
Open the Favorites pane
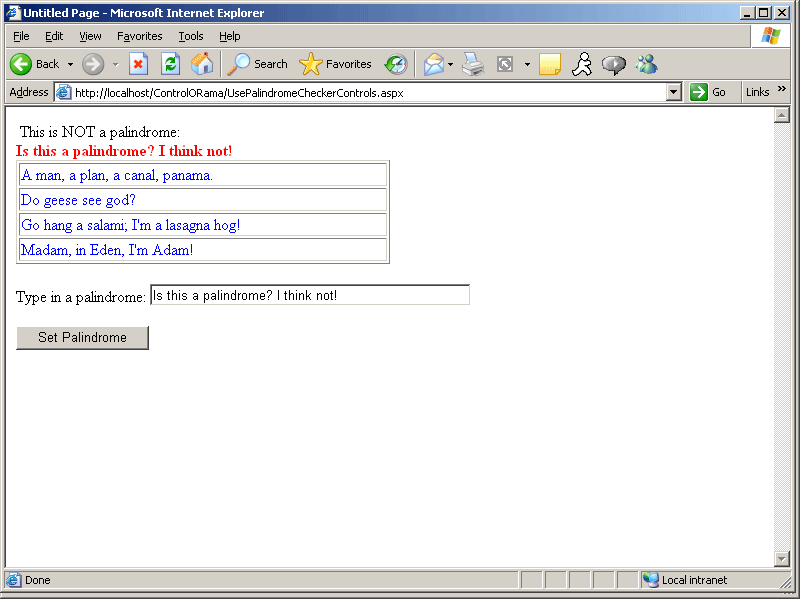(x=336, y=64)
